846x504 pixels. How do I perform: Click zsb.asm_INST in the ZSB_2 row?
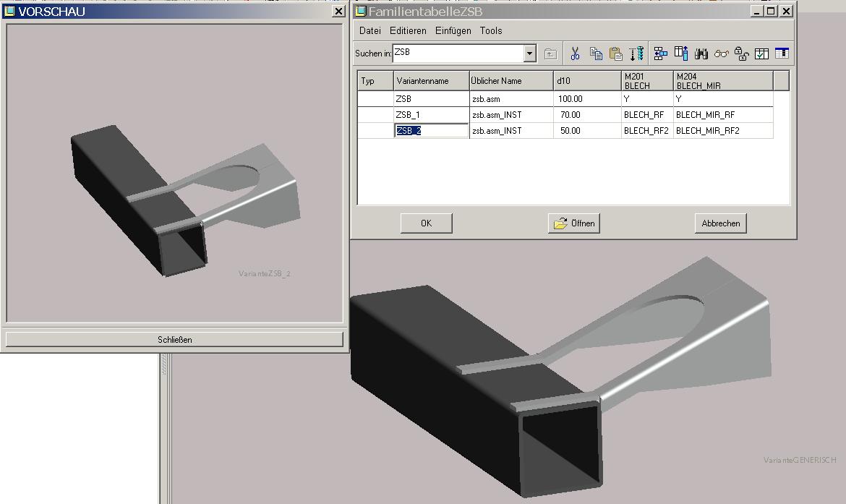pyautogui.click(x=511, y=131)
